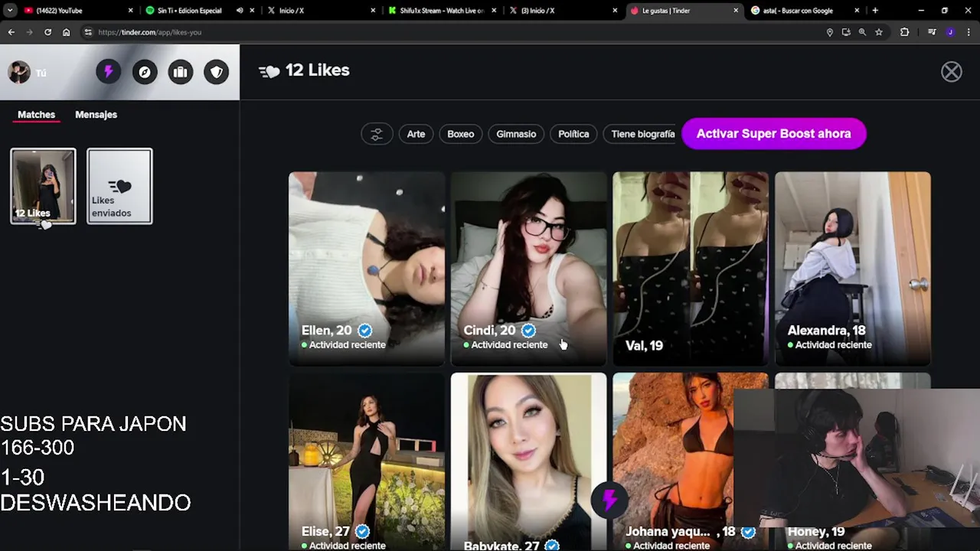This screenshot has width=980, height=551.
Task: Close the Le gustas | Tinder tab
Action: (x=736, y=11)
